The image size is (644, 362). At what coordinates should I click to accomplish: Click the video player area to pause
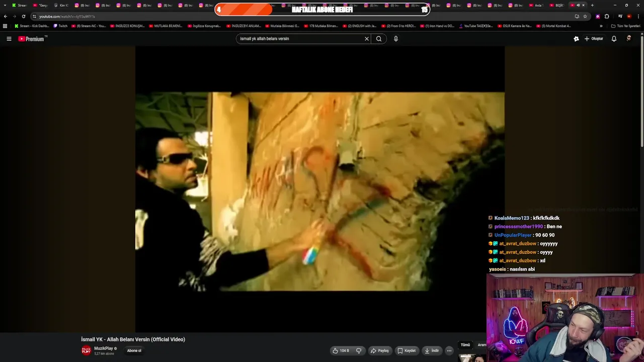point(319,189)
